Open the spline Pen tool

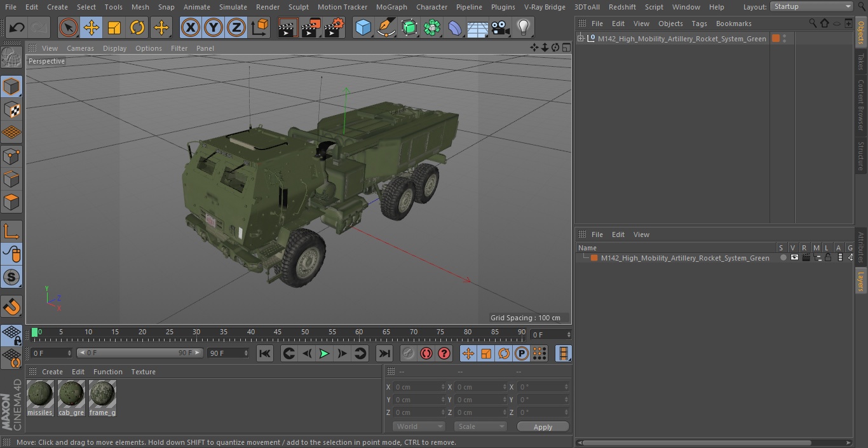pos(386,27)
